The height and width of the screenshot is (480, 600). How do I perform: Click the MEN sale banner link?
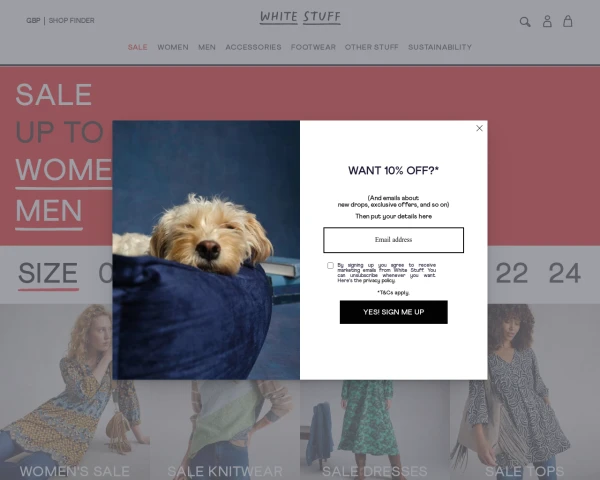[x=49, y=211]
